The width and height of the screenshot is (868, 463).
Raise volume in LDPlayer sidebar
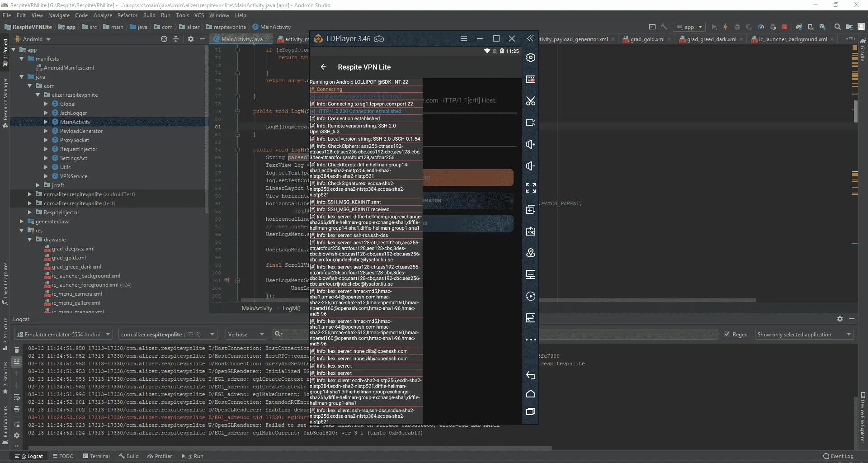click(531, 144)
